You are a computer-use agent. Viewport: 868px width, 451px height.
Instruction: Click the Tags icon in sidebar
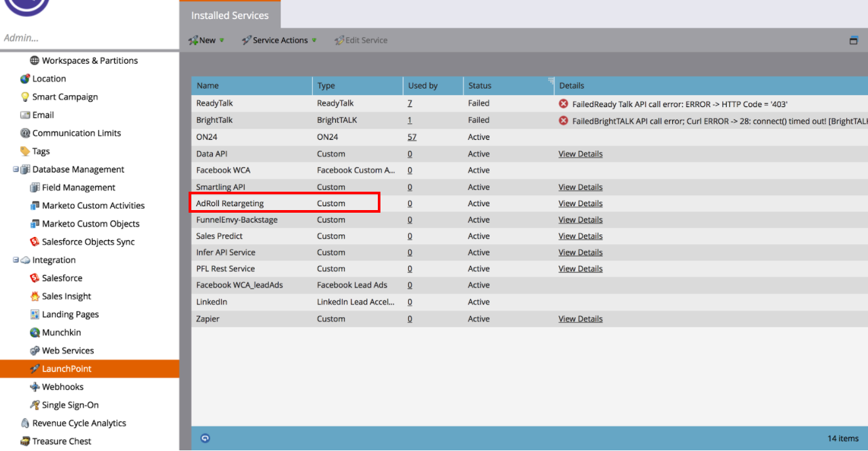(x=25, y=152)
